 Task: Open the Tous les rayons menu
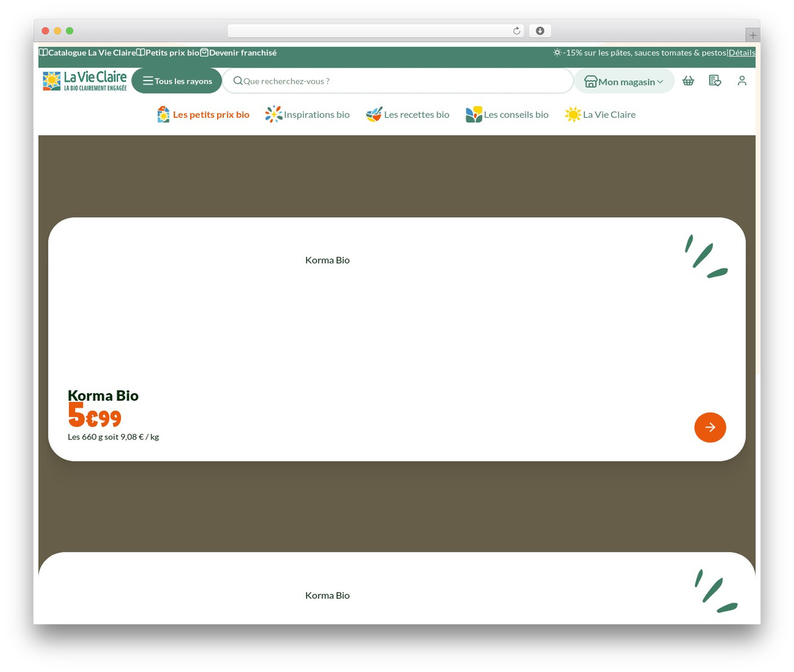[x=177, y=81]
